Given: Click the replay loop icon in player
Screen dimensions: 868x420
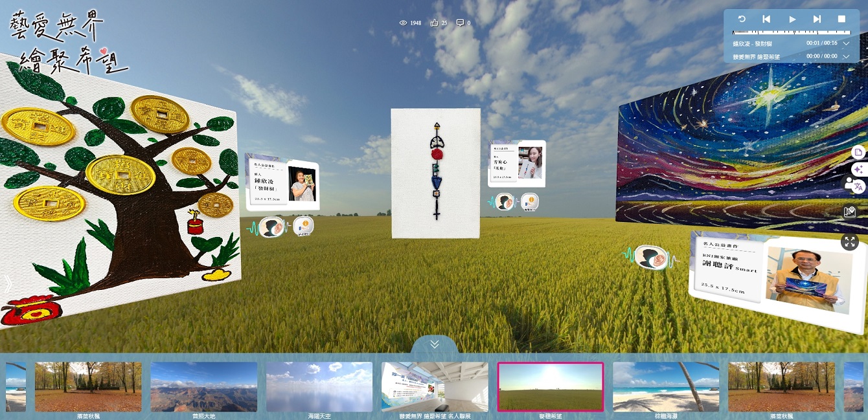Looking at the screenshot, I should click(742, 19).
